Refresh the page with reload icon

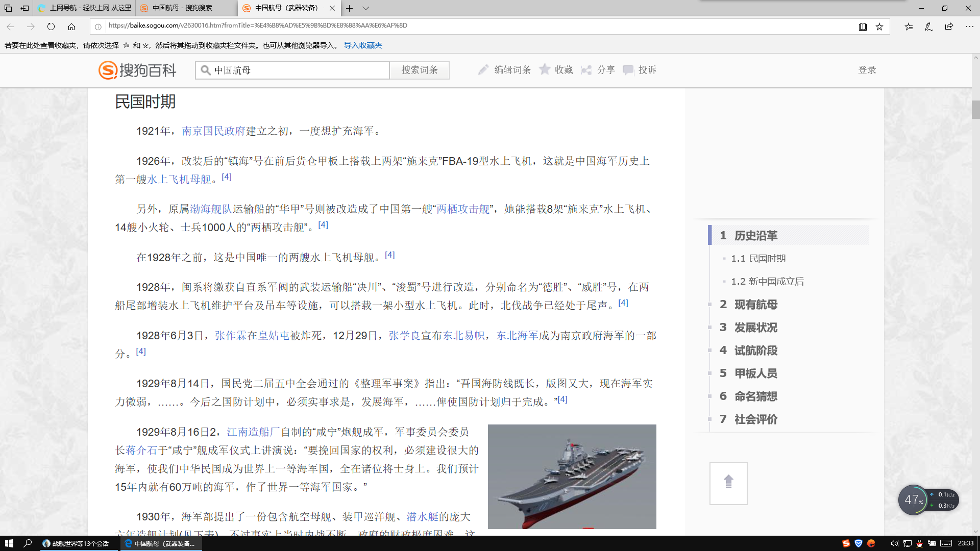point(51,27)
